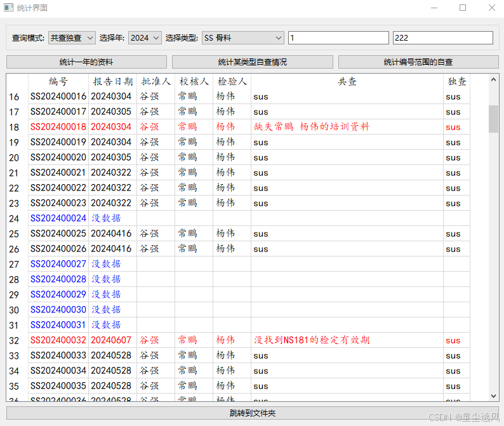Click the 统计某类型自查情况 button
This screenshot has width=504, height=426.
coord(253,62)
